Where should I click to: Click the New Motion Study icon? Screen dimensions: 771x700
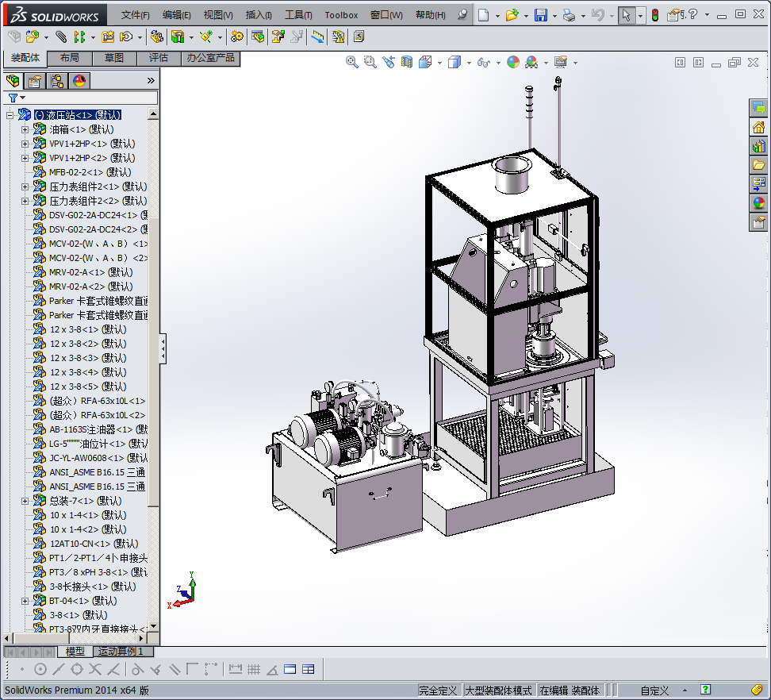(x=237, y=37)
